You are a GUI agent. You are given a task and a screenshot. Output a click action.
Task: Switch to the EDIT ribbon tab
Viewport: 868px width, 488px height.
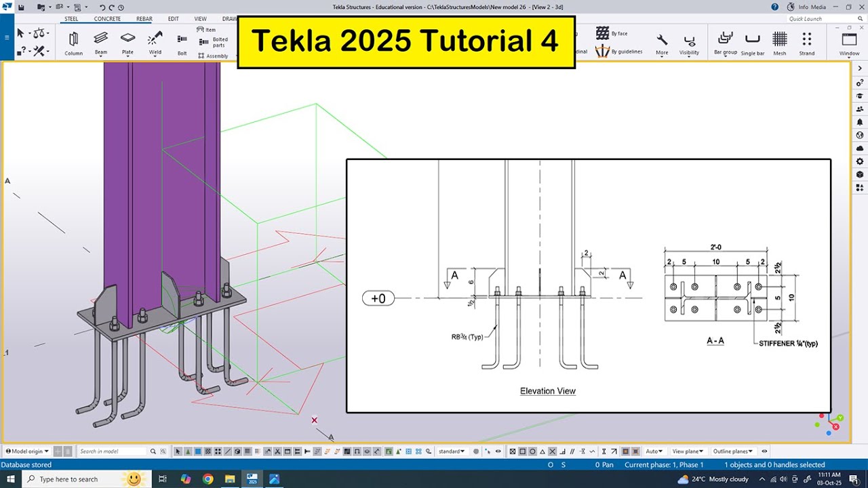pos(174,19)
